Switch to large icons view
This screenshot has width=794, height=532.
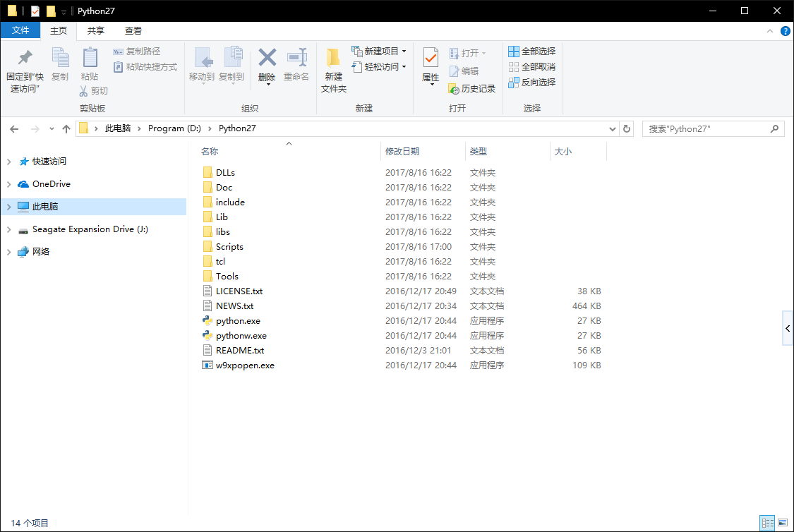click(x=783, y=523)
